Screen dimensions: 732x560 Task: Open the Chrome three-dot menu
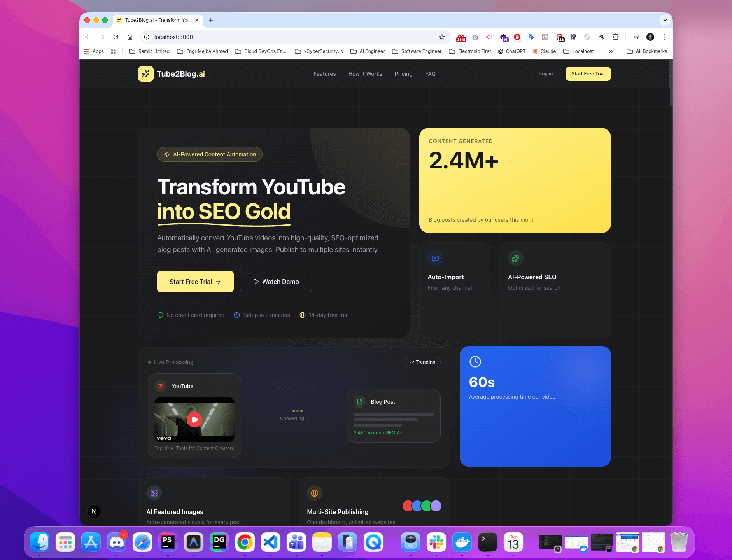(664, 37)
